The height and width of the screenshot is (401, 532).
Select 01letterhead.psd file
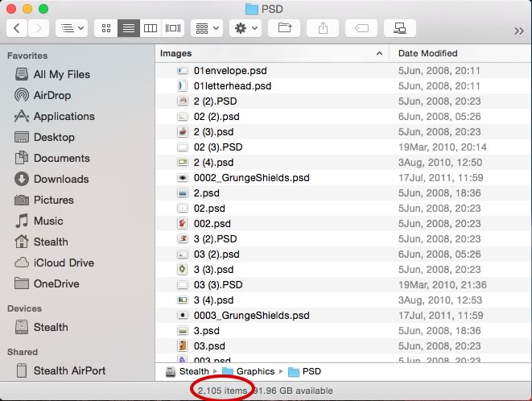tap(344, 86)
